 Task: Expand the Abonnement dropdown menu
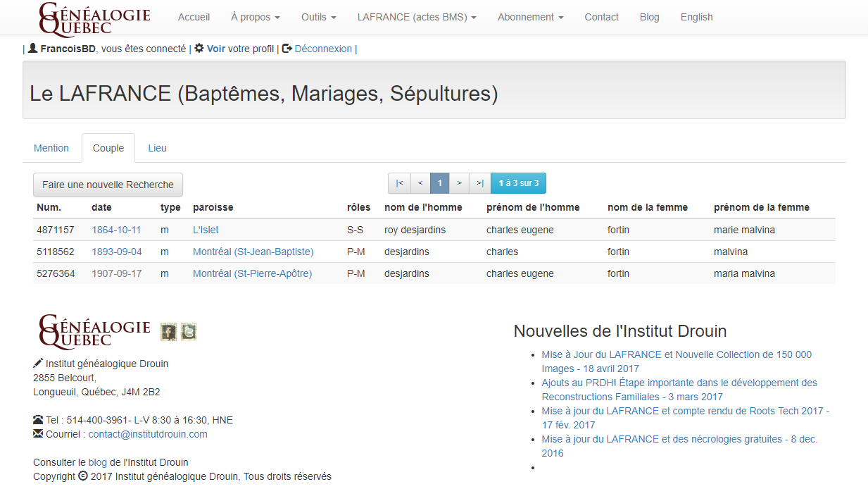coord(531,17)
